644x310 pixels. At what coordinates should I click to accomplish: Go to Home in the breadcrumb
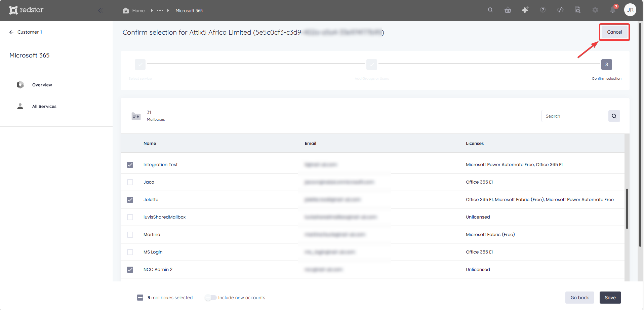138,10
